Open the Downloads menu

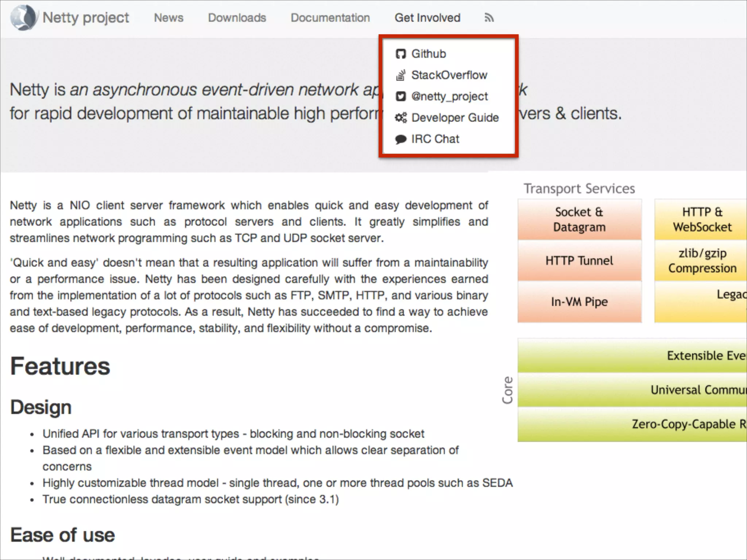[x=237, y=18]
